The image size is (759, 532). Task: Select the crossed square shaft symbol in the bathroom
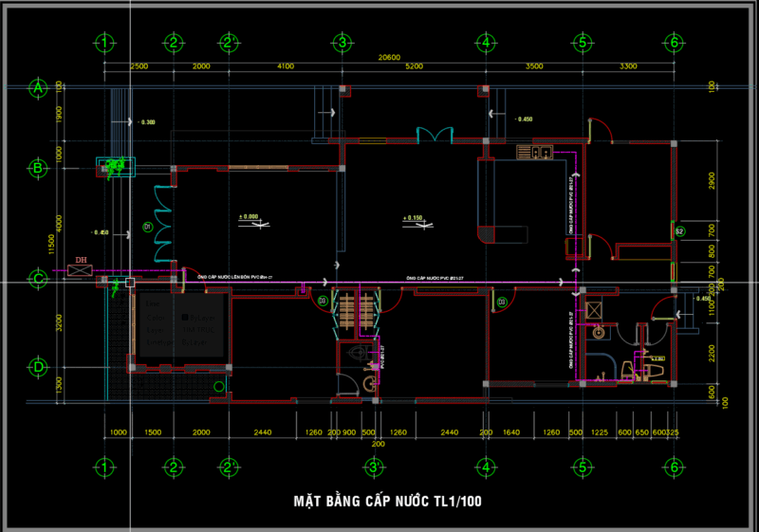595,310
